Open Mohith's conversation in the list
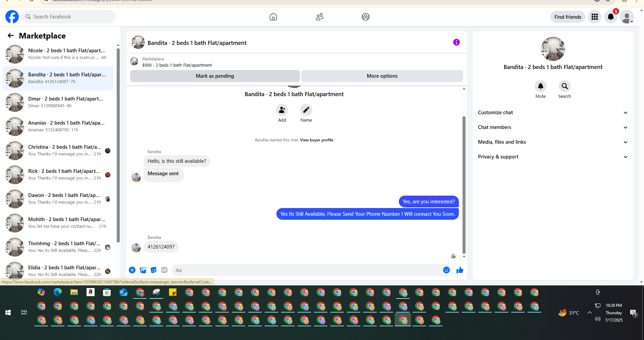Image resolution: width=644 pixels, height=340 pixels. point(58,223)
